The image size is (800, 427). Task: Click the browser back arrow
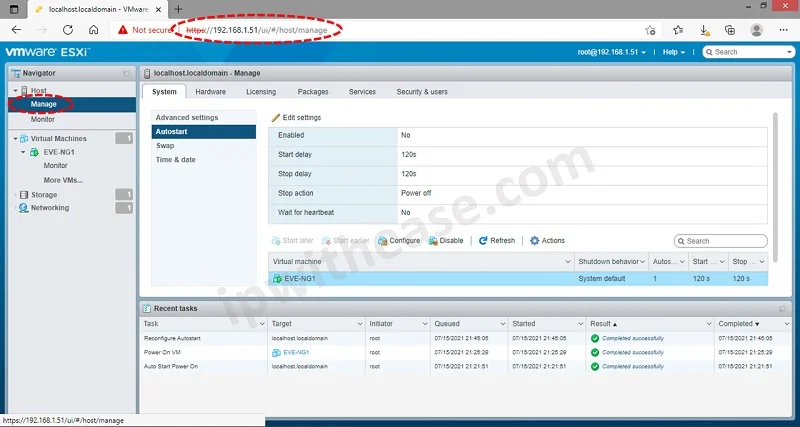tap(17, 30)
